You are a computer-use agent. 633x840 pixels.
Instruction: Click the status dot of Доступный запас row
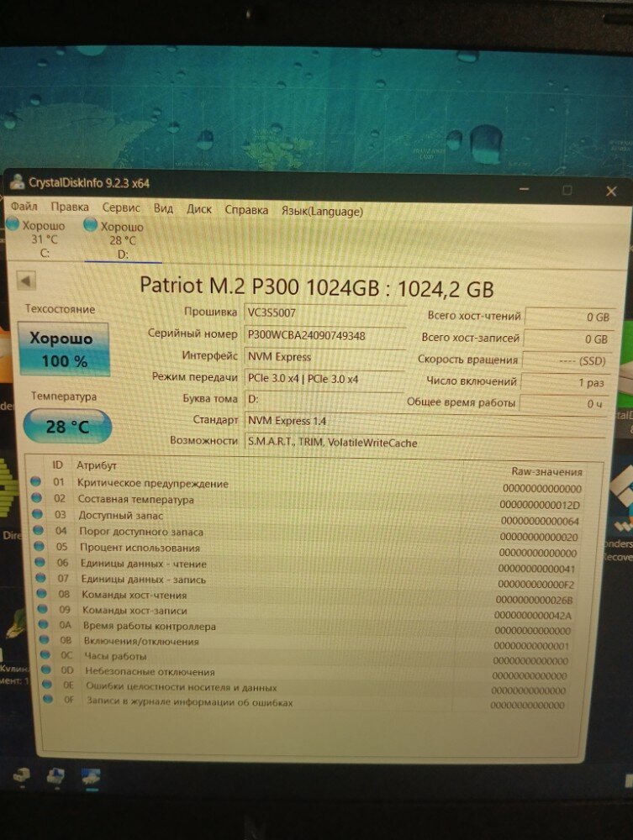tap(38, 514)
